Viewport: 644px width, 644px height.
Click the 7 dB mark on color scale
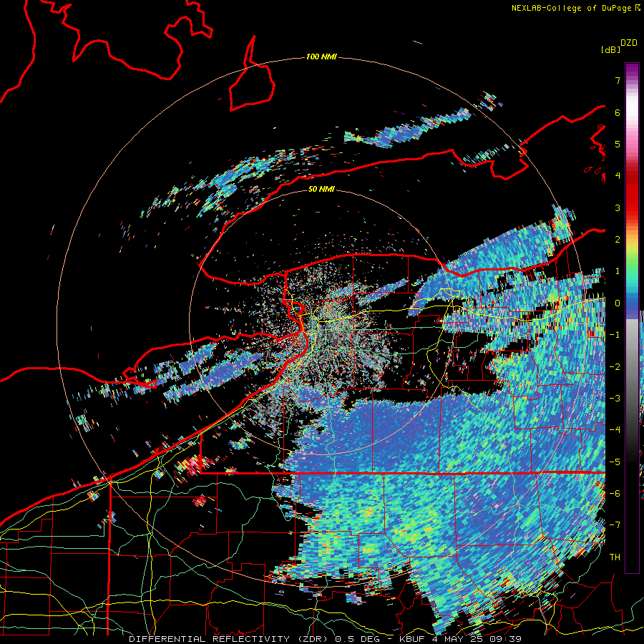point(618,80)
